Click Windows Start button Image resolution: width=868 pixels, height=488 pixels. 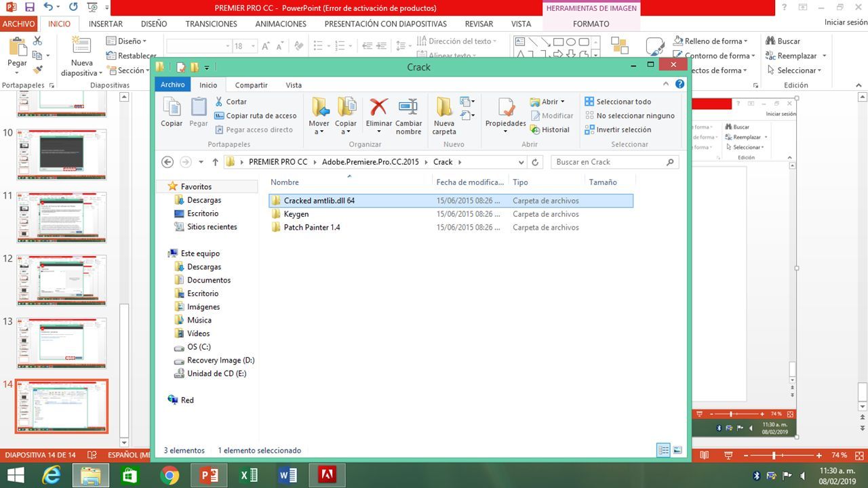[16, 475]
